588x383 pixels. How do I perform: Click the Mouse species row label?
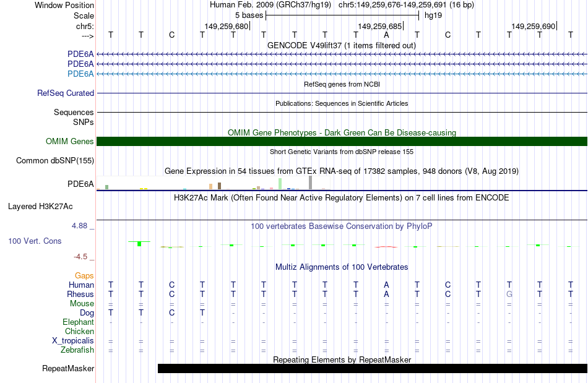[x=82, y=304]
